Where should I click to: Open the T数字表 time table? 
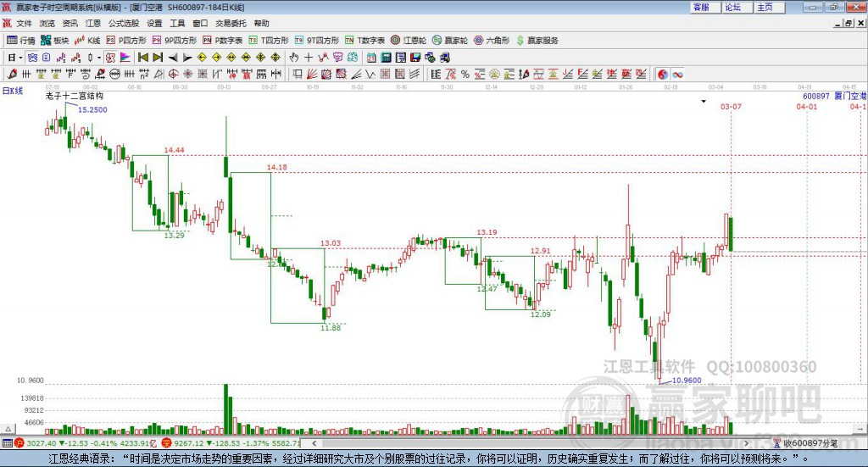pyautogui.click(x=364, y=41)
